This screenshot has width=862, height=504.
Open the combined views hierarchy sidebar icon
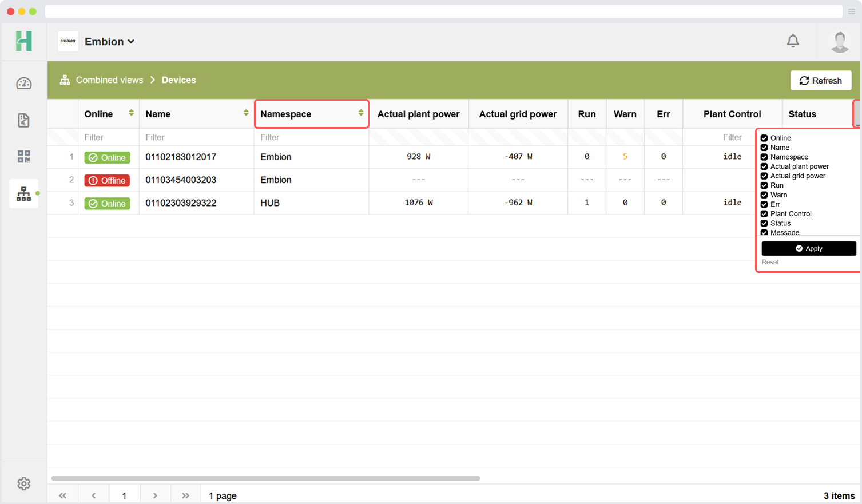[23, 194]
